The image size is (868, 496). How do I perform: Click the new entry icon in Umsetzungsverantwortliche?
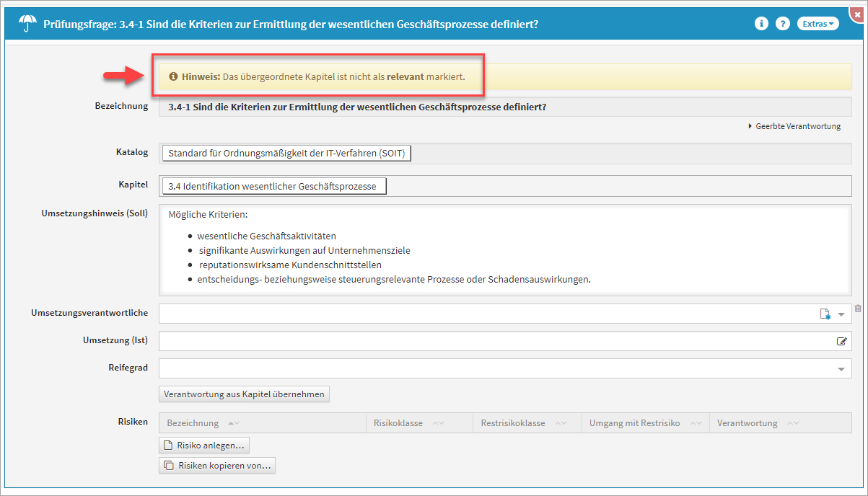tap(825, 314)
